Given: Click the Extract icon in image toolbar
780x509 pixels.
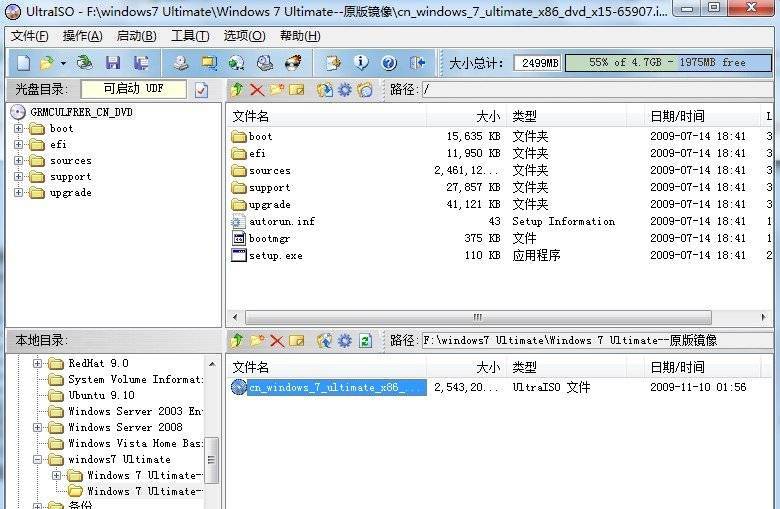Looking at the screenshot, I should click(325, 90).
